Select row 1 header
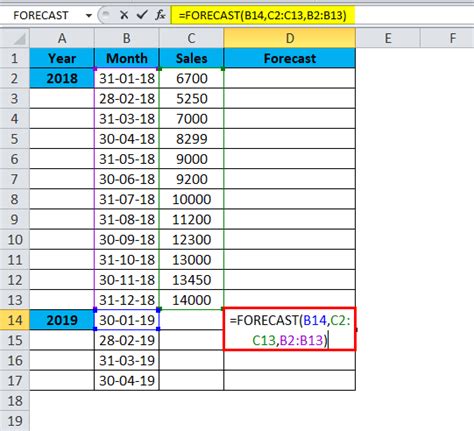The image size is (474, 431). tap(15, 58)
